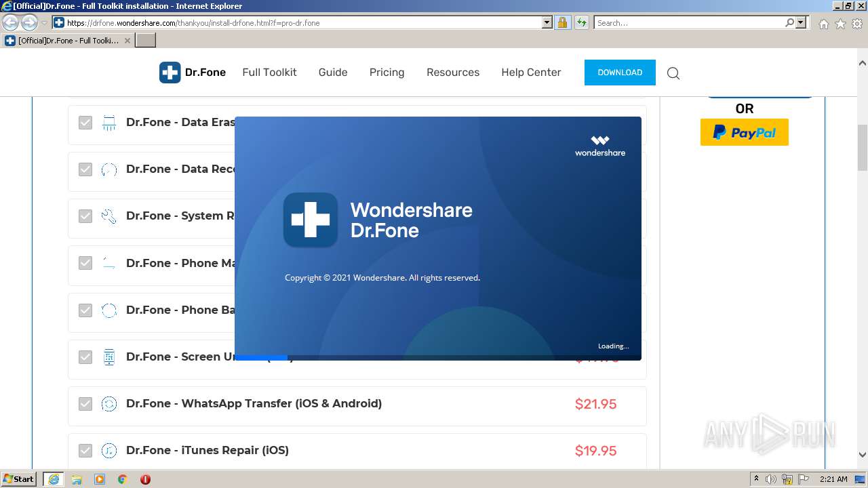Click the Screen Unlock product icon
Image resolution: width=868 pixels, height=488 pixels.
(109, 357)
